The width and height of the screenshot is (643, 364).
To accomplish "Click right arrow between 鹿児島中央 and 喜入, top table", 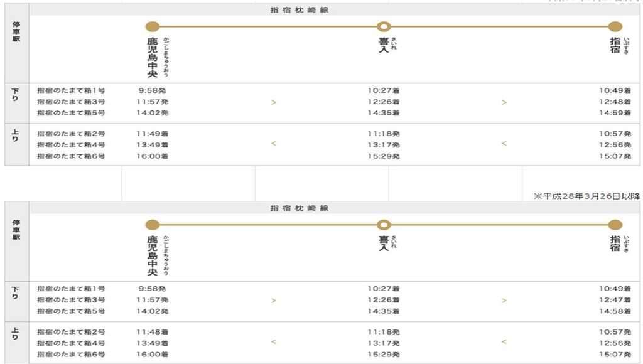I will pyautogui.click(x=274, y=102).
